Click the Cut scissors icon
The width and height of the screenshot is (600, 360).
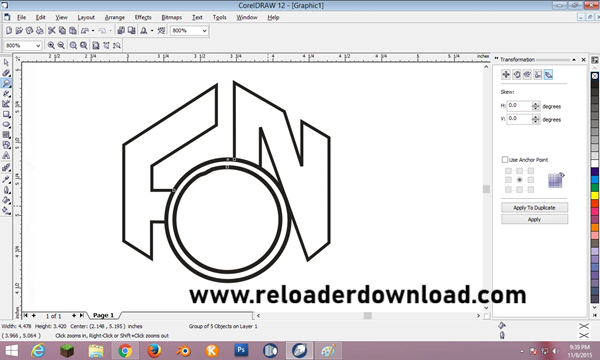pos(52,31)
